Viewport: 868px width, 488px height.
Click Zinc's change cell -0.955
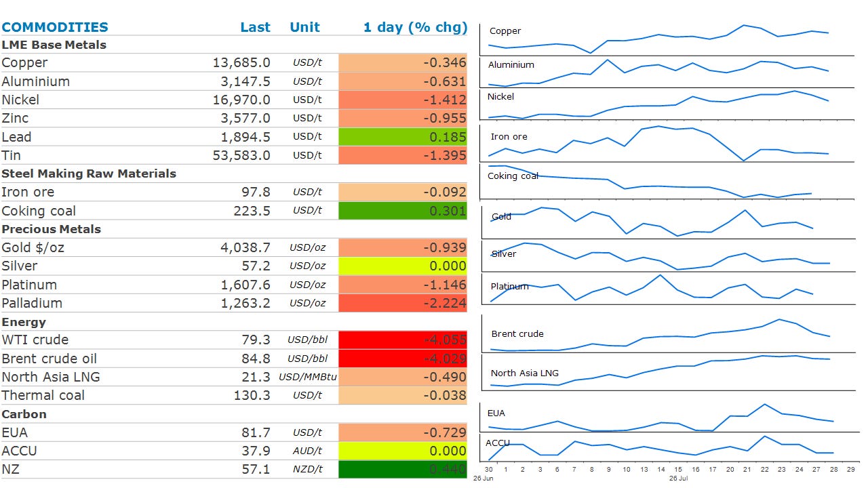point(403,118)
